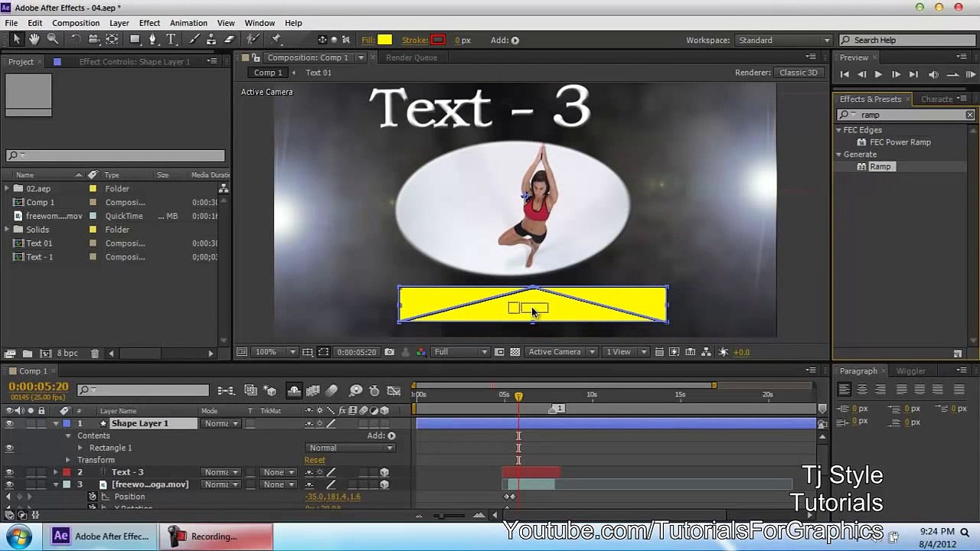
Task: Open the 1 View layout dropdown
Action: point(626,352)
